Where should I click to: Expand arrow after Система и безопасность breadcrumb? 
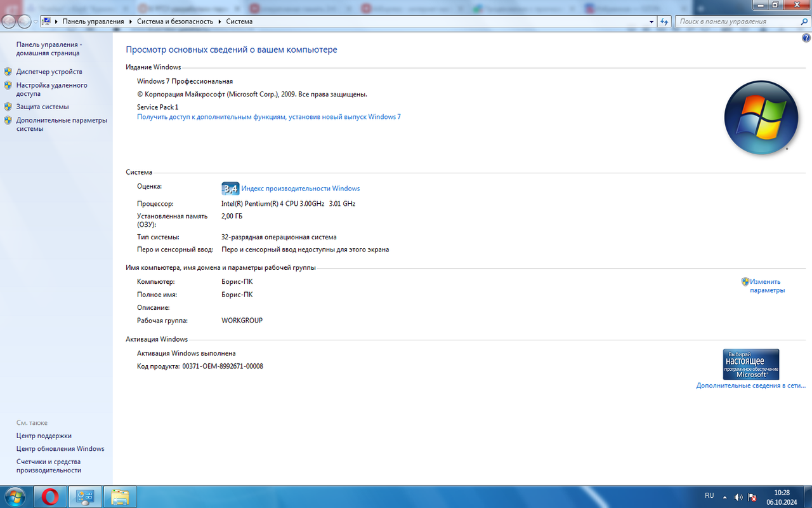coord(221,22)
